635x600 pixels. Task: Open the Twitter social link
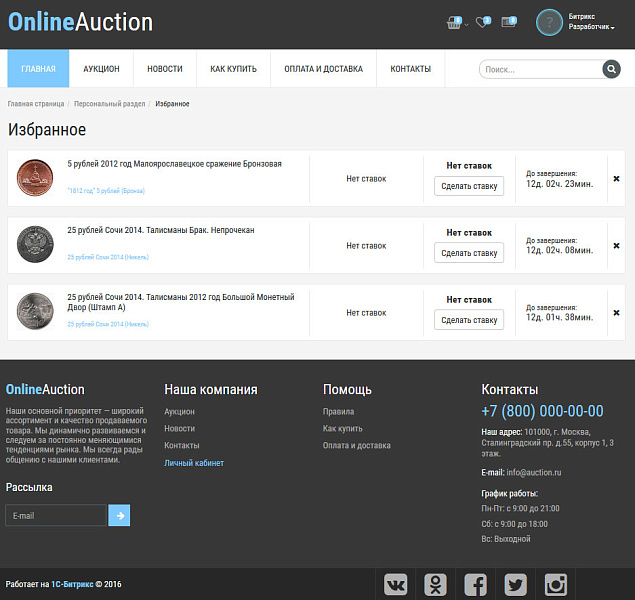click(515, 584)
